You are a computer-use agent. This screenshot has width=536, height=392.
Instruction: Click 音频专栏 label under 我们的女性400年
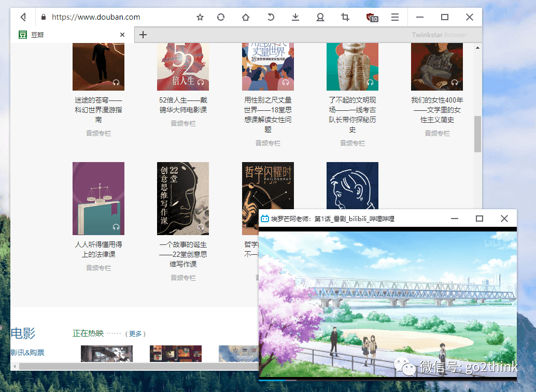pos(437,134)
